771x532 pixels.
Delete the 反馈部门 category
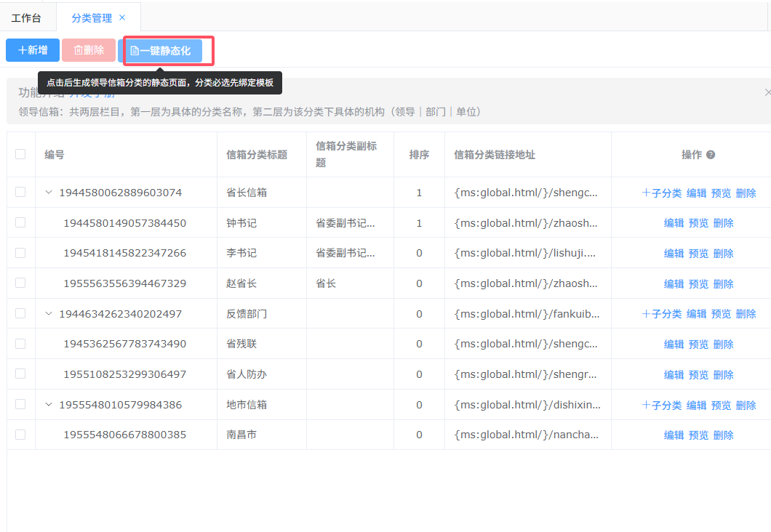click(x=746, y=314)
